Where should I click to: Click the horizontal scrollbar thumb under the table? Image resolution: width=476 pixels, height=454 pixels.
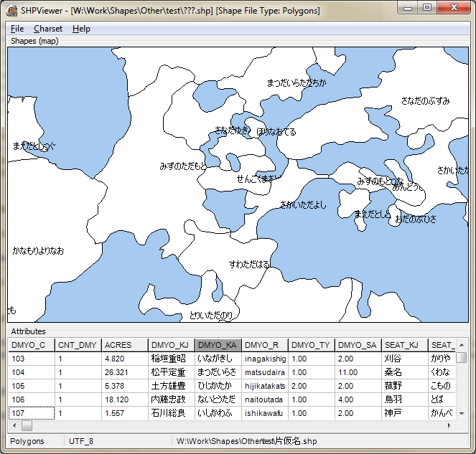tap(27, 425)
